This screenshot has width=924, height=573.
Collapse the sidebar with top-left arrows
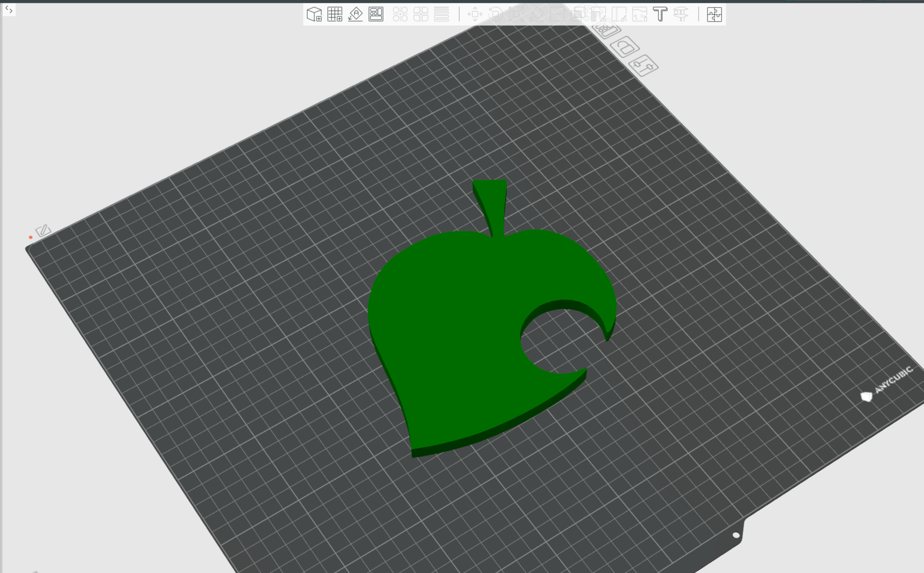(8, 9)
